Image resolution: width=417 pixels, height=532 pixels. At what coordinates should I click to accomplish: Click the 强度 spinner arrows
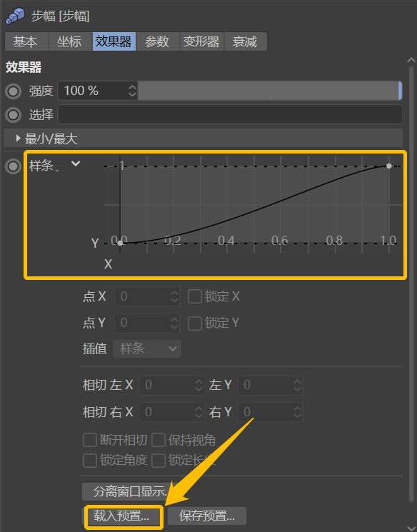(x=132, y=91)
